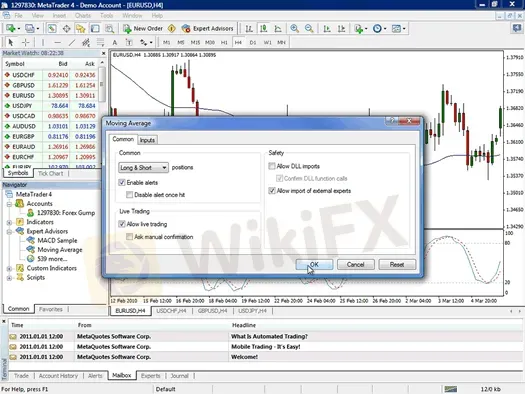525x394 pixels.
Task: Select the crosshair tool
Action: (x=25, y=42)
